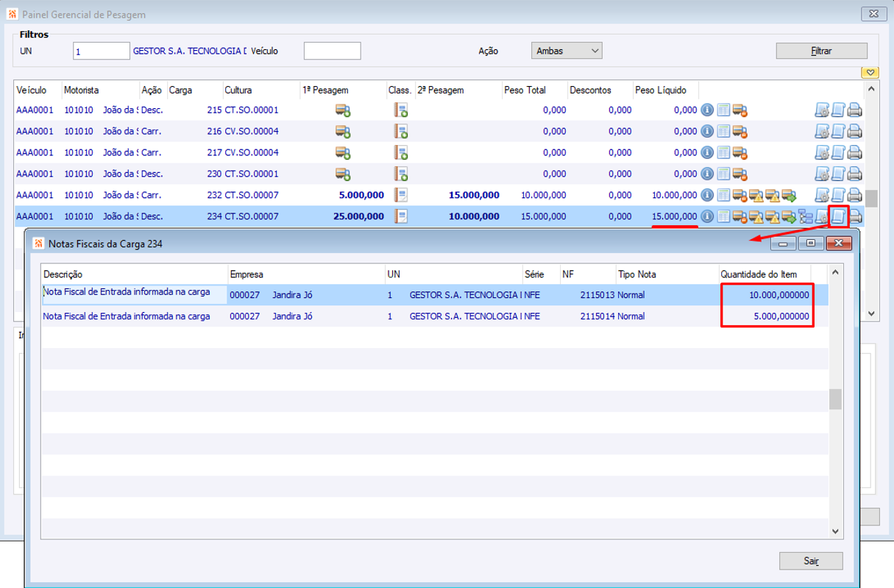Sort by Empresa column in Notas Fiscais

tap(305, 274)
